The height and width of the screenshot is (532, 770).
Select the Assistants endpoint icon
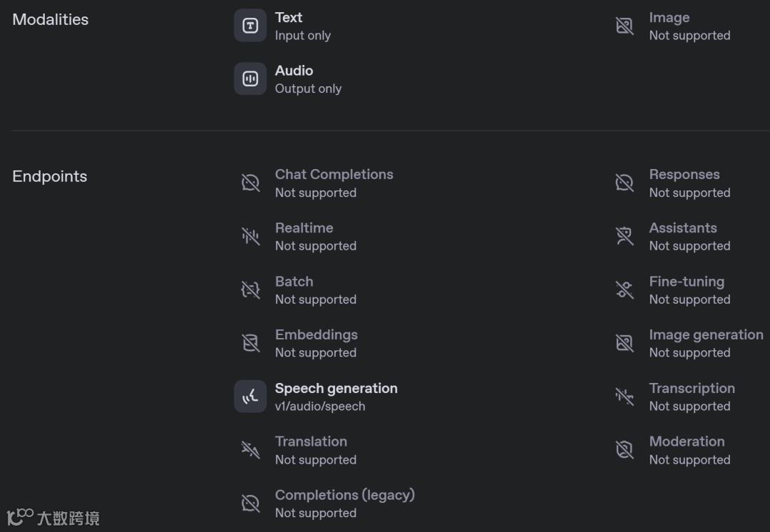tap(625, 236)
